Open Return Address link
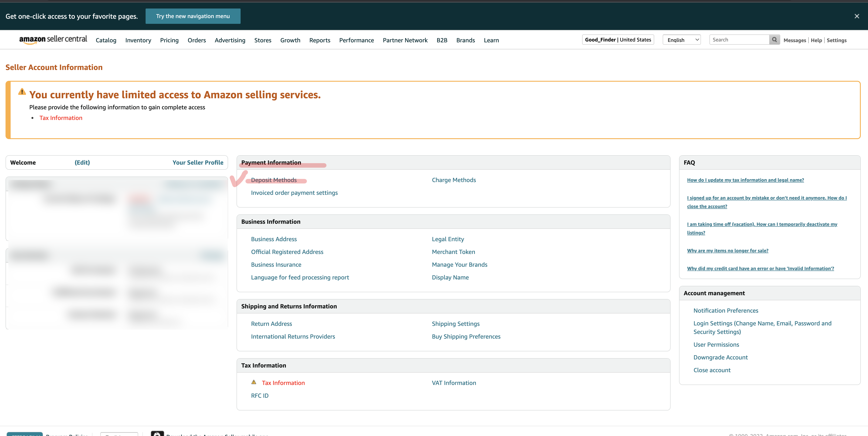Screen dimensions: 868x436 tap(271, 323)
